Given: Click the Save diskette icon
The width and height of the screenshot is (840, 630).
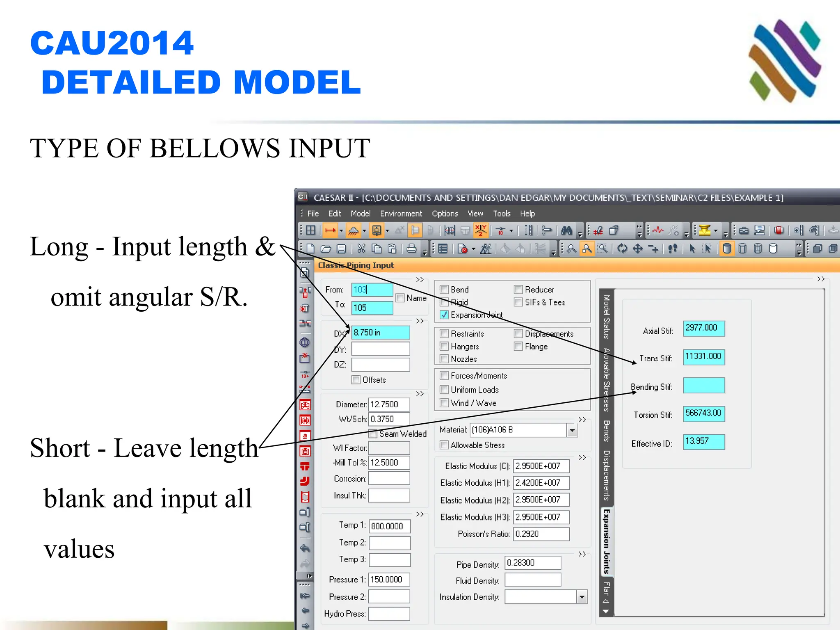Looking at the screenshot, I should 341,249.
